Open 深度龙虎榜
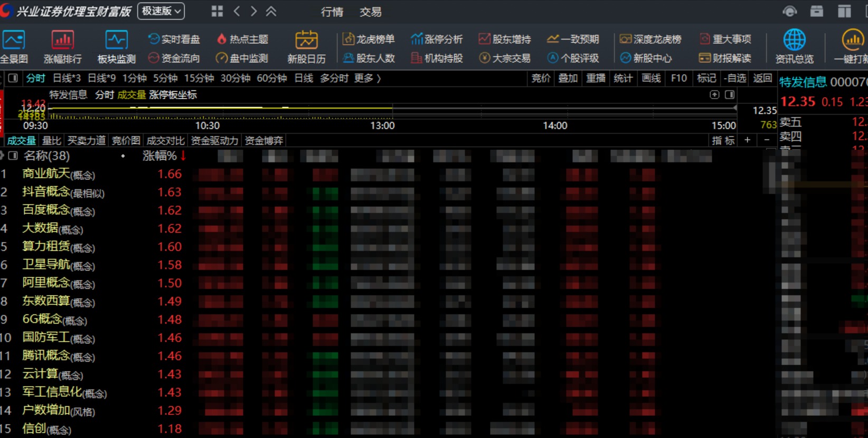This screenshot has width=868, height=438. click(650, 39)
